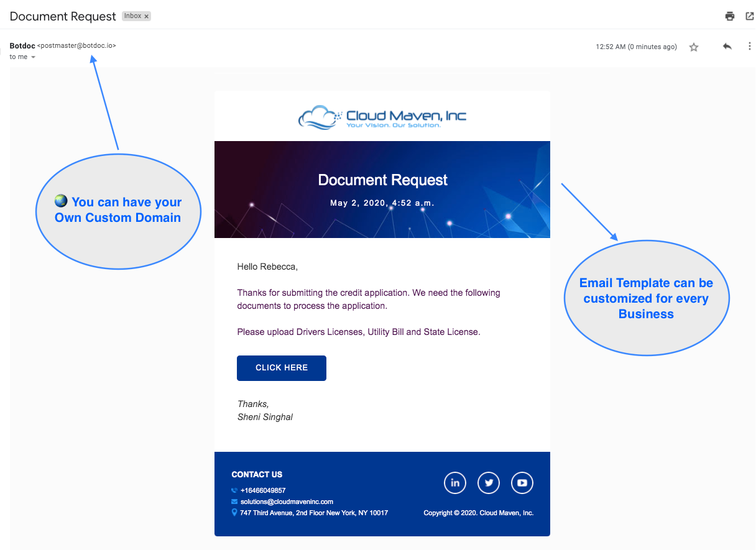Open Cloud Maven's Twitter profile
The height and width of the screenshot is (550, 756).
pos(488,482)
